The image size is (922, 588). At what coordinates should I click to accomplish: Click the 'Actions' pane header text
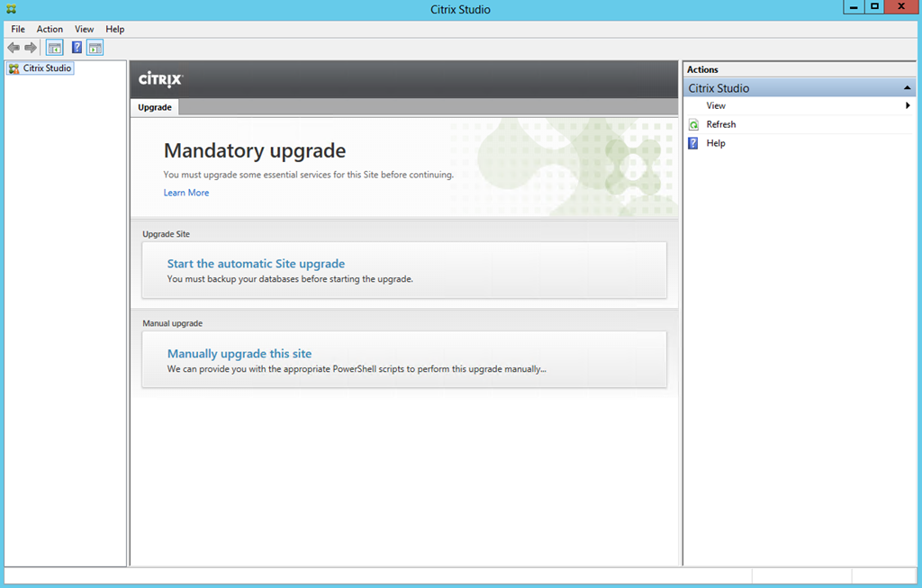702,69
